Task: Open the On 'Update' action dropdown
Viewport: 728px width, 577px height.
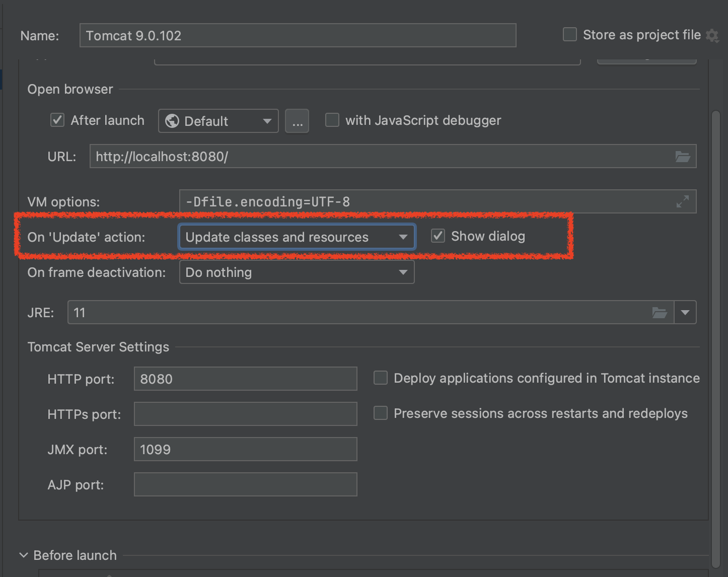Action: click(297, 237)
